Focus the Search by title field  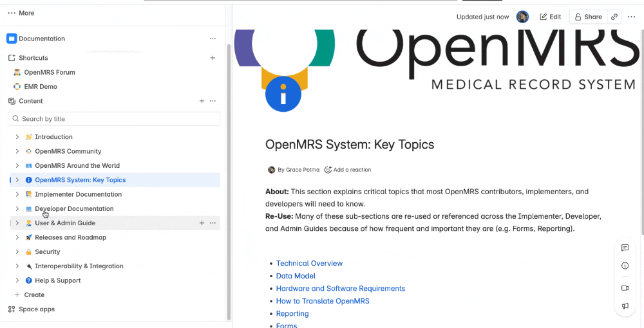click(x=114, y=119)
